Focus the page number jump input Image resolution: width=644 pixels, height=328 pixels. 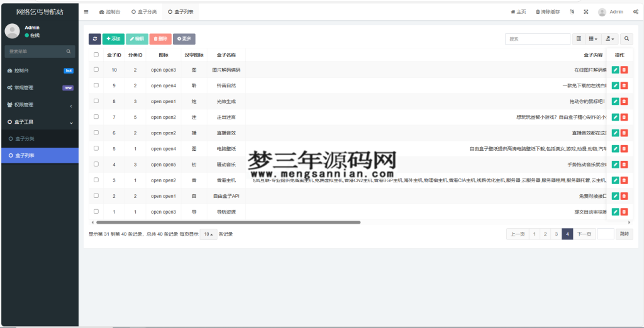(606, 234)
